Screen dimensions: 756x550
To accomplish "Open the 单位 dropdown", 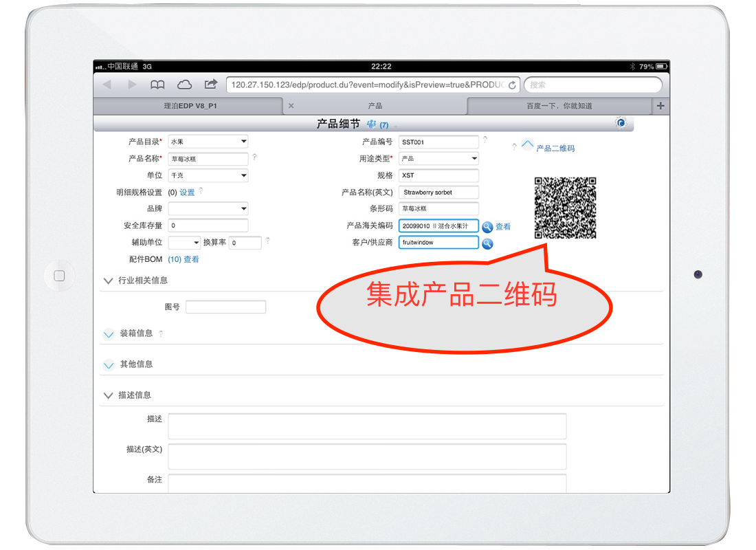I will click(208, 175).
